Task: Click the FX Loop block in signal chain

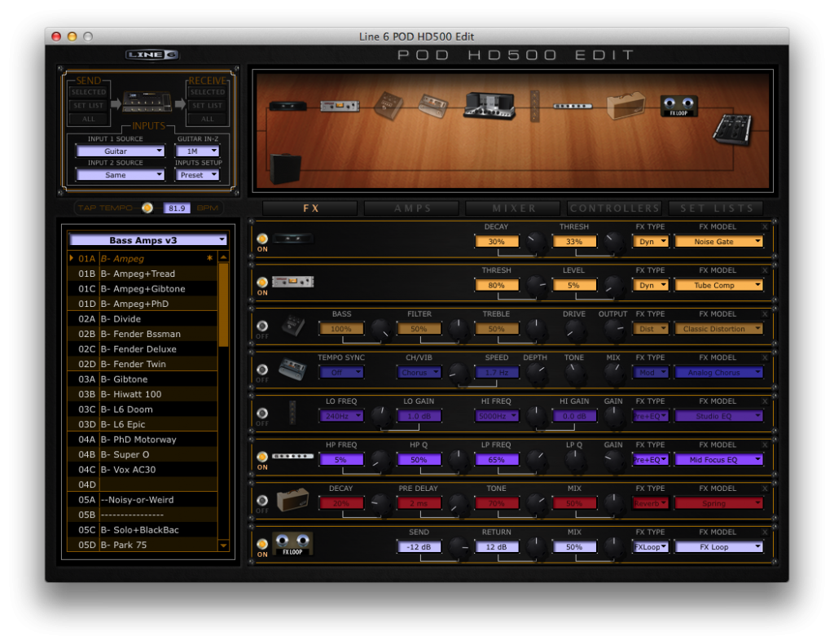Action: tap(678, 106)
